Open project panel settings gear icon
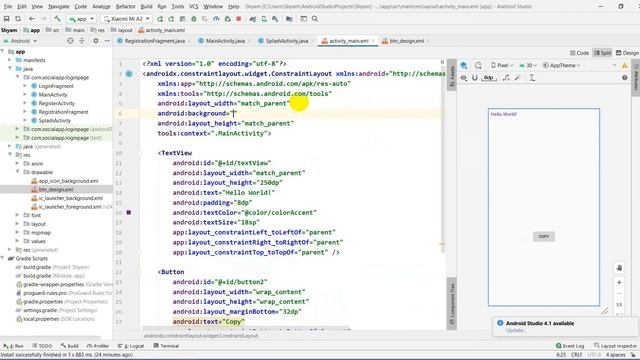Screen dimensions: 640x360 click(96, 41)
